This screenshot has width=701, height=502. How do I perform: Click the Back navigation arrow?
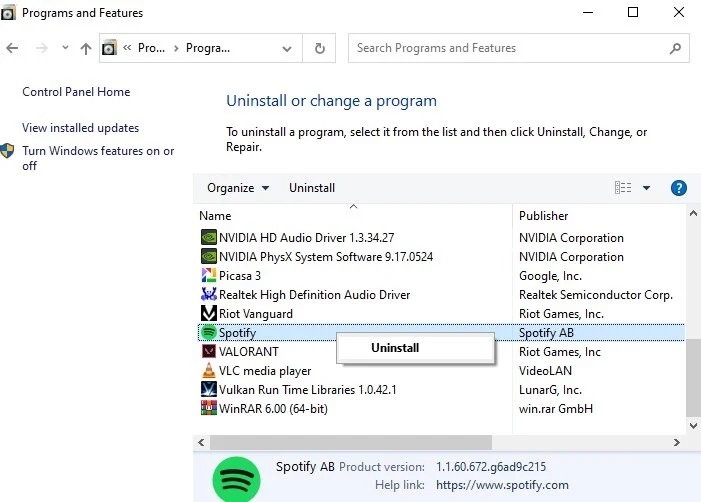coord(12,48)
